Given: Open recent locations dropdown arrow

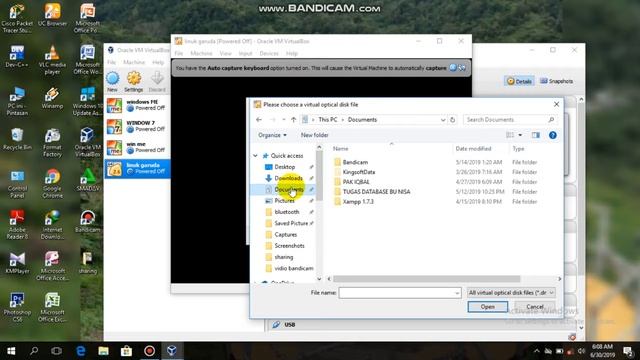Looking at the screenshot, I should (x=283, y=120).
